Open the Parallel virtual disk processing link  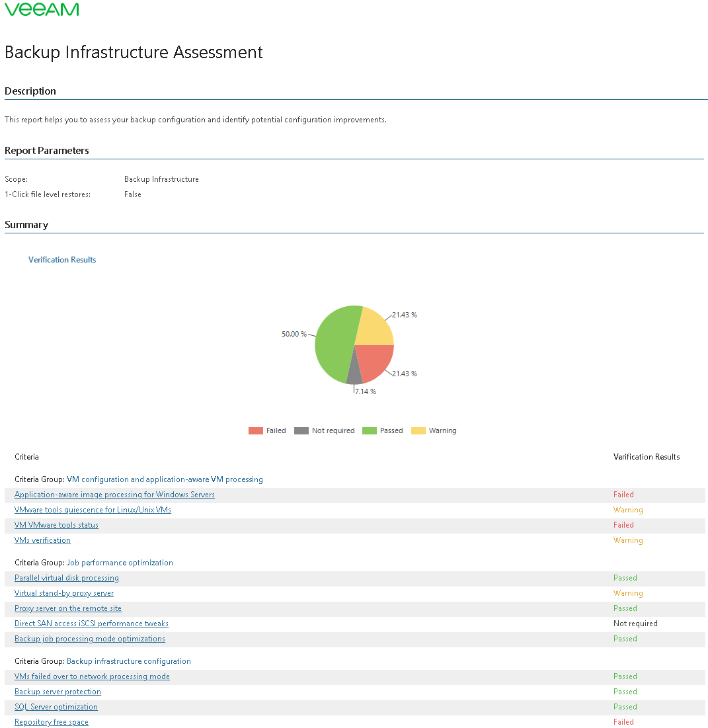[66, 578]
